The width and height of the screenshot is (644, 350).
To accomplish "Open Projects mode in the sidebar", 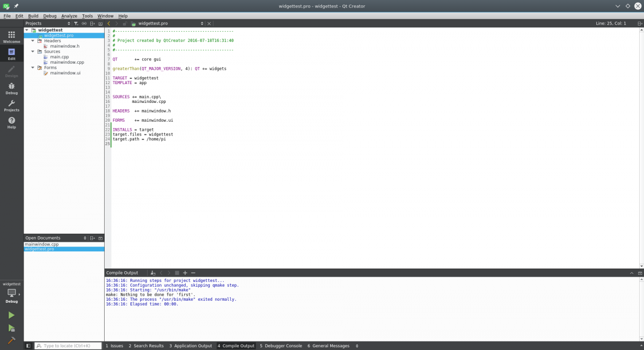I will 11,106.
